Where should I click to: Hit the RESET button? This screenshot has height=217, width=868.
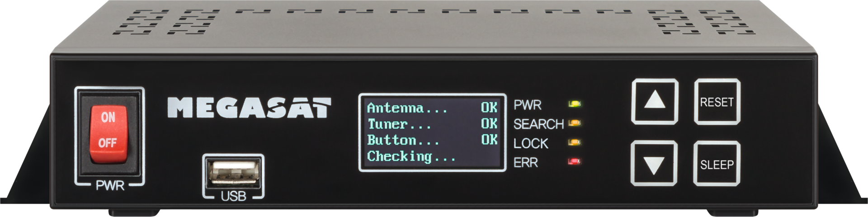pos(717,101)
